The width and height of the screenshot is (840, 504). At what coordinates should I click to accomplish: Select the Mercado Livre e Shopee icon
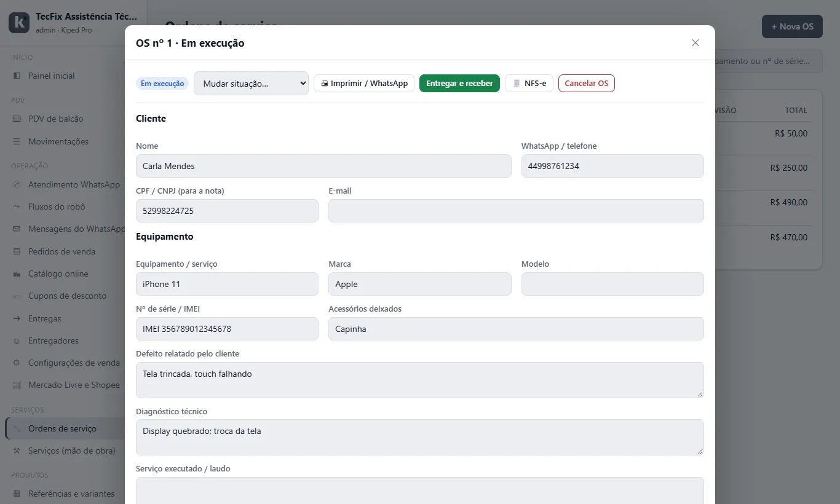pos(17,385)
